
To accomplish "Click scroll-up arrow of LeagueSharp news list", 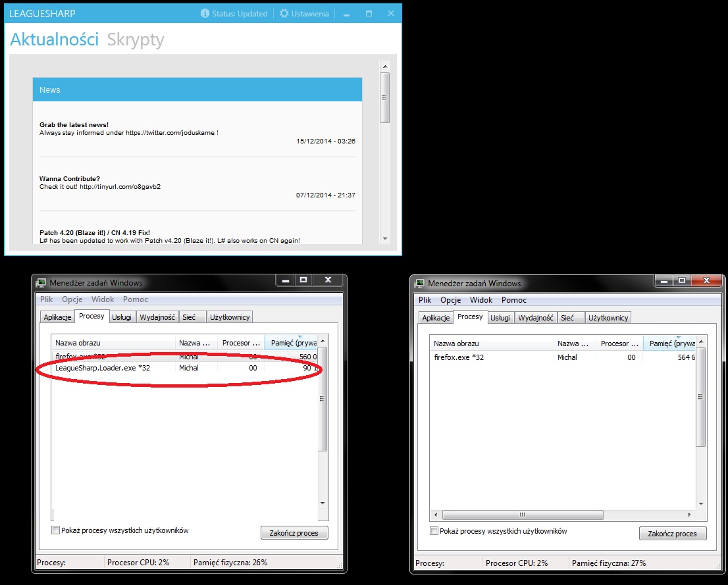I will point(385,66).
